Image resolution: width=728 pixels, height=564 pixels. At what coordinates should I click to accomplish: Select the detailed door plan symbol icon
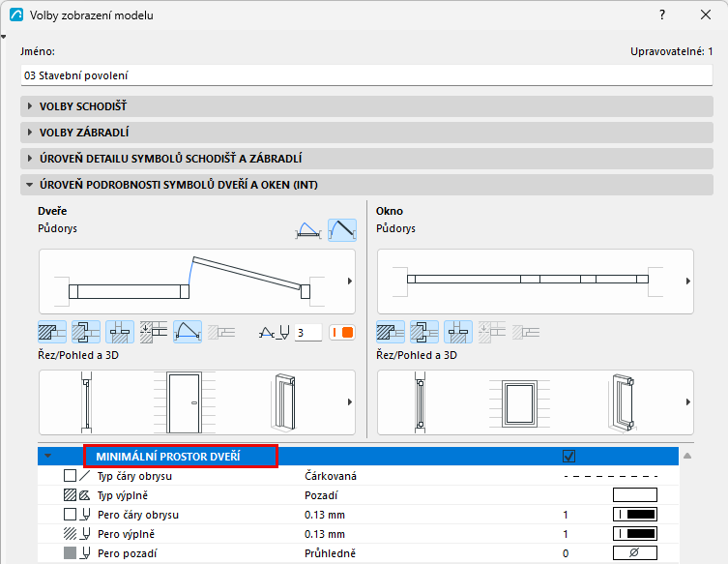[342, 230]
